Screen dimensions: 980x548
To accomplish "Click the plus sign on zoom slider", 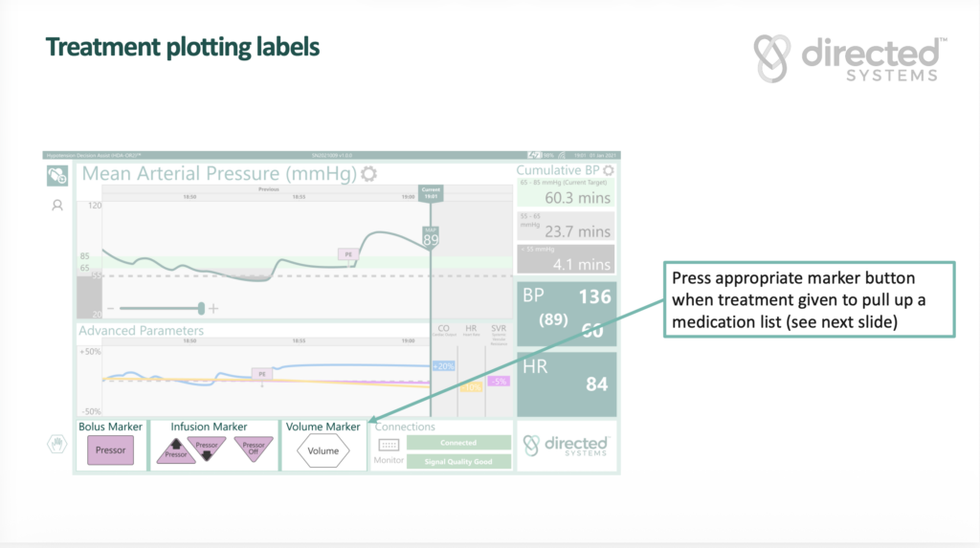I will [x=213, y=308].
